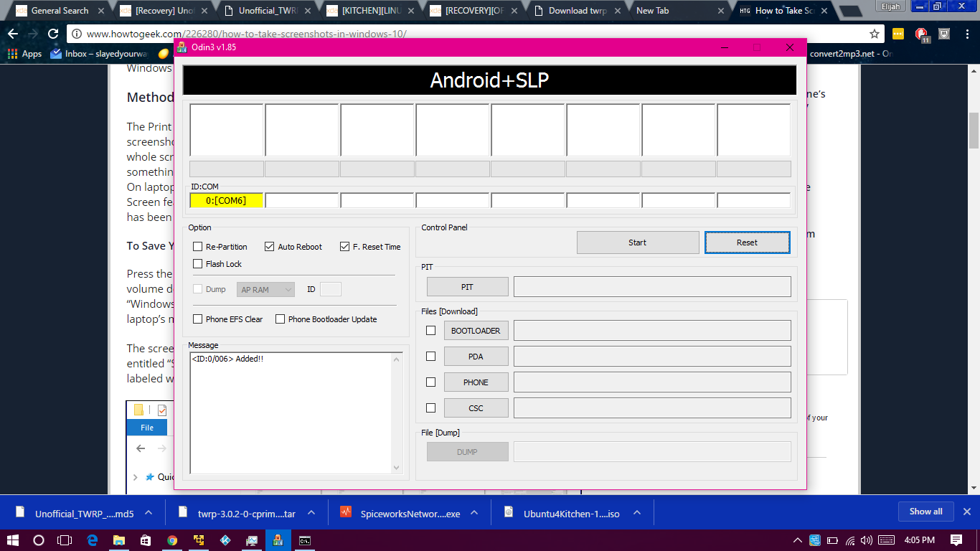
Task: Click the Odin Message log scrollbar
Action: (x=397, y=413)
